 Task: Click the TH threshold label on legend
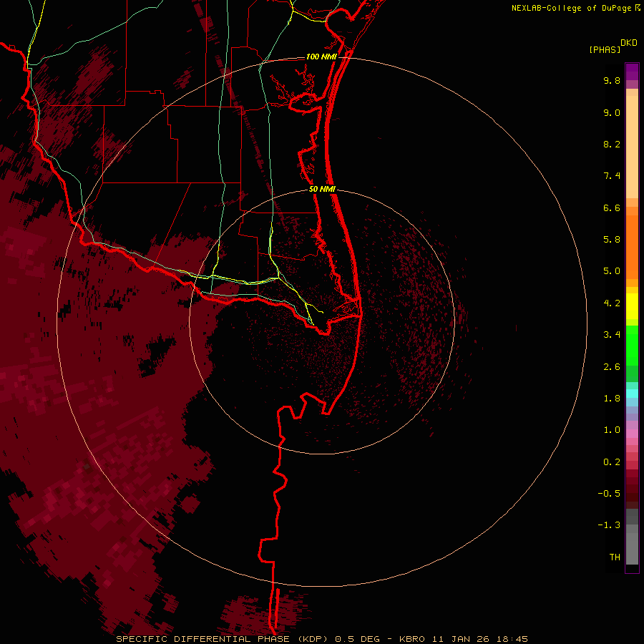tap(615, 557)
